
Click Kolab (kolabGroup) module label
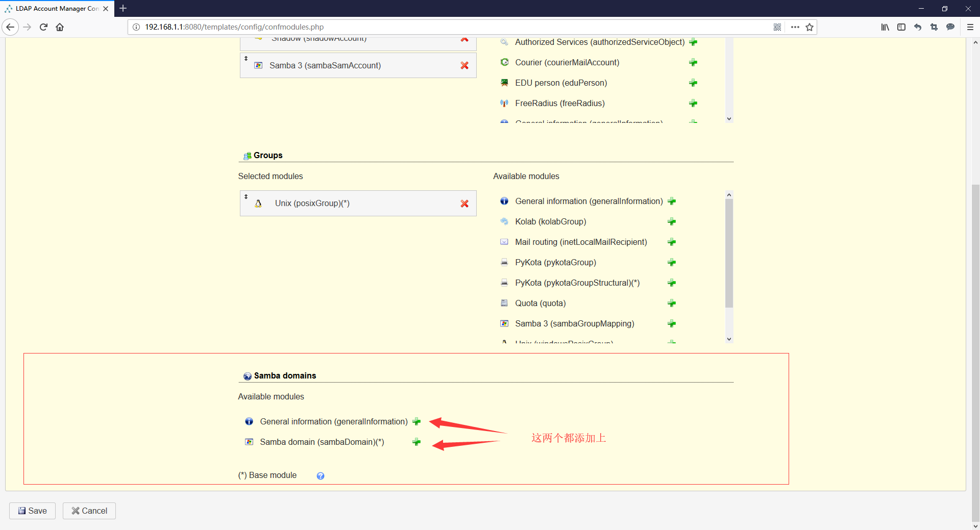[x=551, y=221]
